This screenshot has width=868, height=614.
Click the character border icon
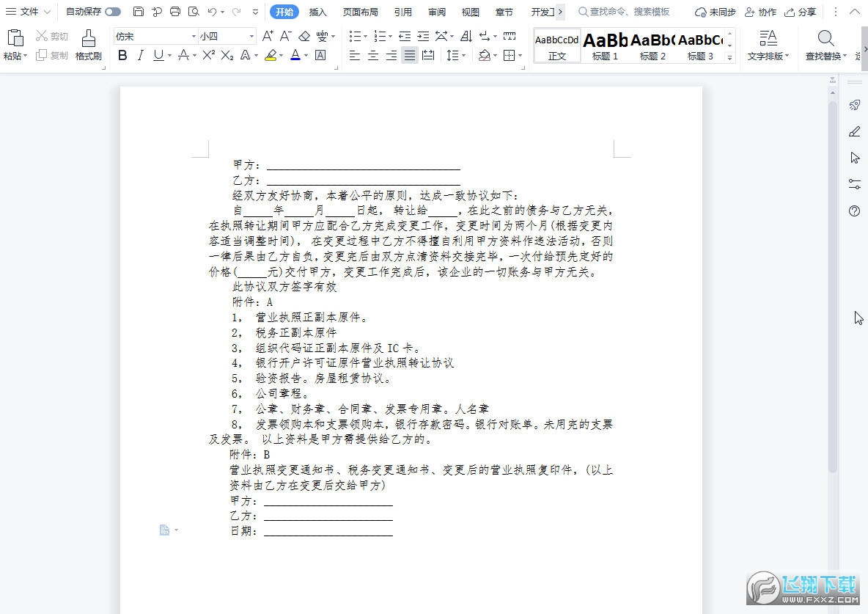[x=320, y=55]
